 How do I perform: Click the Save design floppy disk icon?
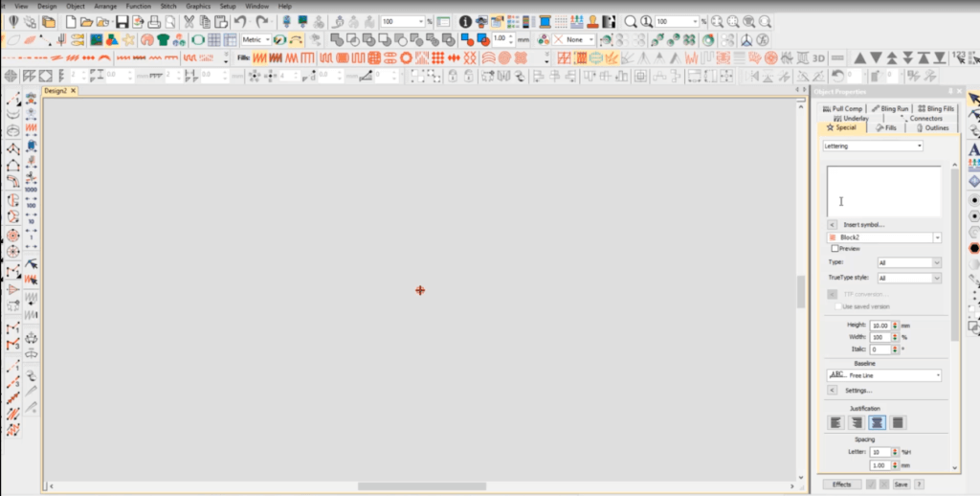[121, 21]
